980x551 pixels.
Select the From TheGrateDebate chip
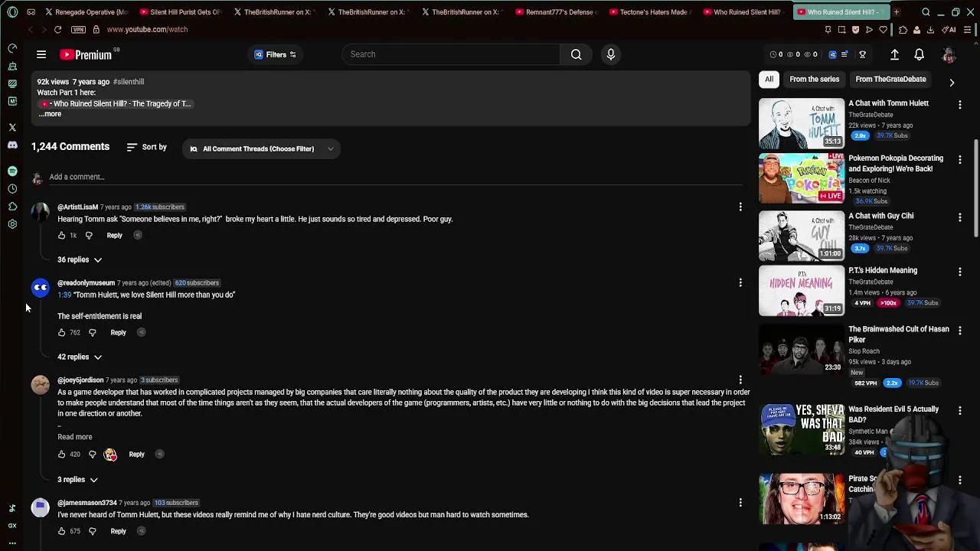890,79
